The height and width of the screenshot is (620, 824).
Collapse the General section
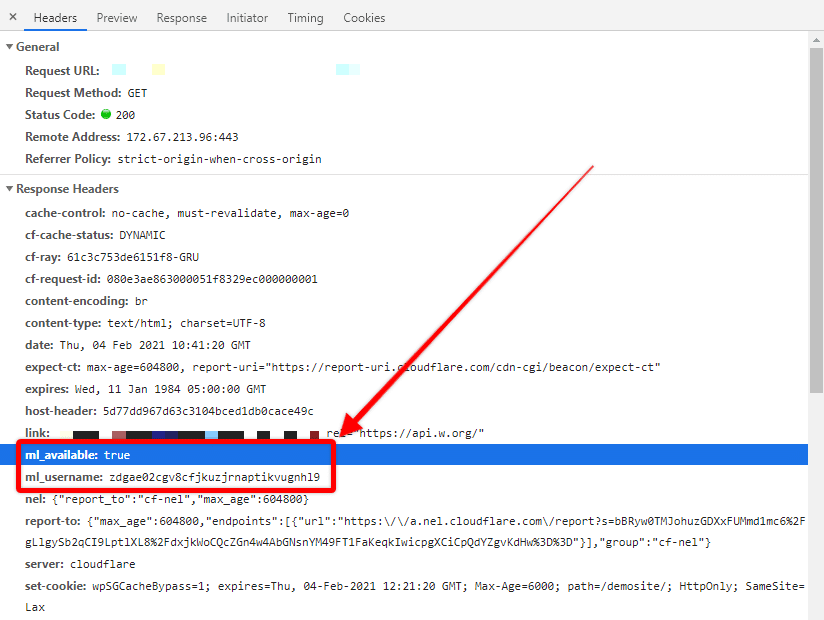(x=9, y=47)
